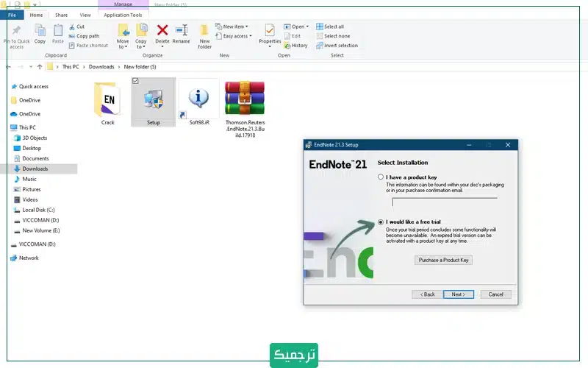
Task: Switch to the Share tab
Action: [62, 15]
